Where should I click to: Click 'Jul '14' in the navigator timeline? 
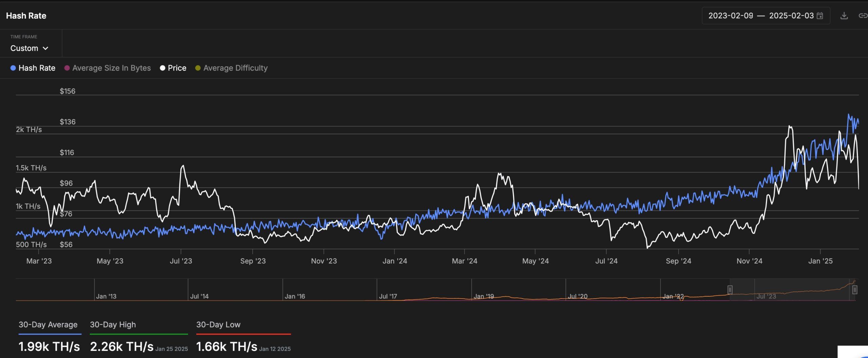199,296
